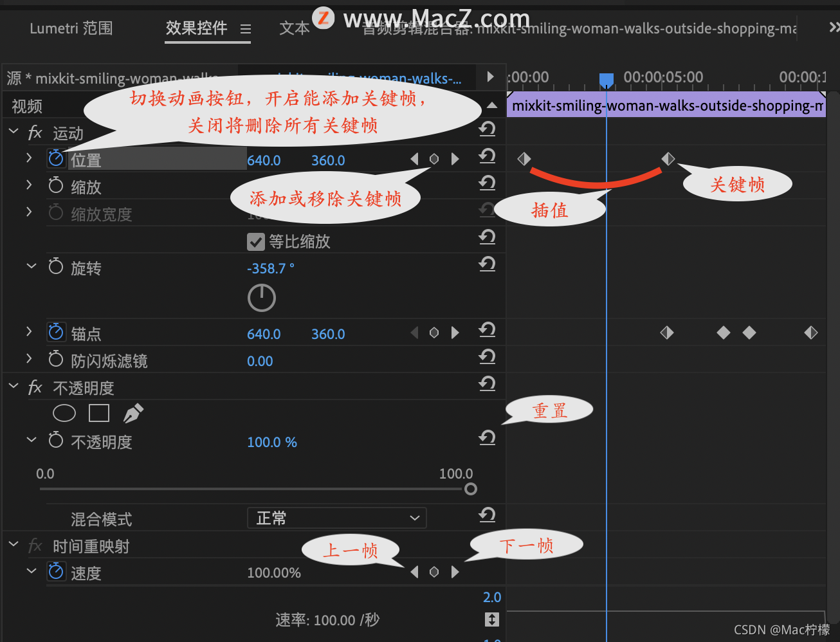Go to next keyframe for 位置
840x642 pixels.
tap(455, 159)
